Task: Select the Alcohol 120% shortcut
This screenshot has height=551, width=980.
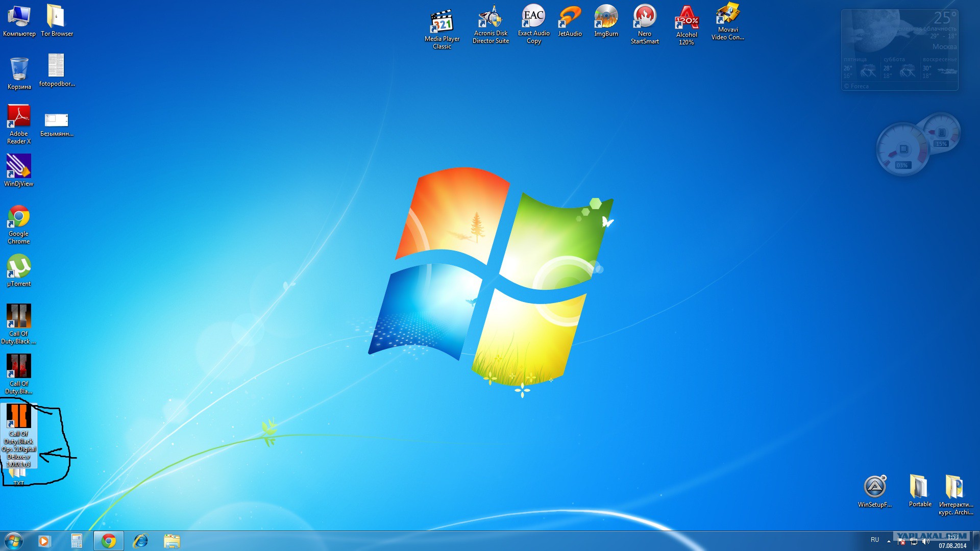Action: point(687,26)
